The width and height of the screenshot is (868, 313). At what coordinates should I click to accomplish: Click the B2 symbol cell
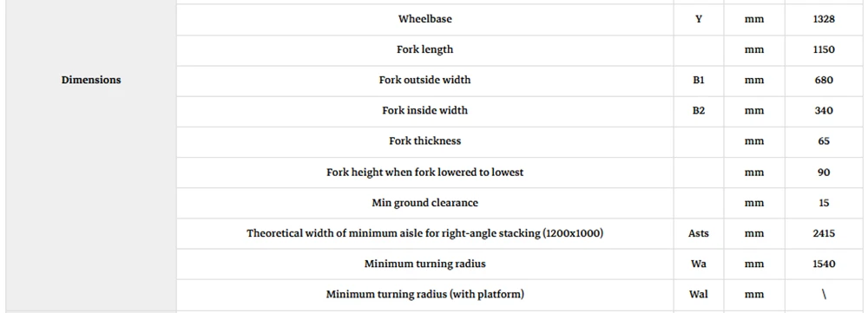(699, 110)
